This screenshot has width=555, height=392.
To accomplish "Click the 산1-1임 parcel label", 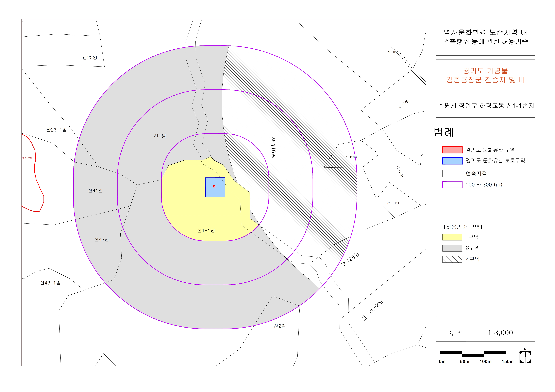I will click(206, 231).
